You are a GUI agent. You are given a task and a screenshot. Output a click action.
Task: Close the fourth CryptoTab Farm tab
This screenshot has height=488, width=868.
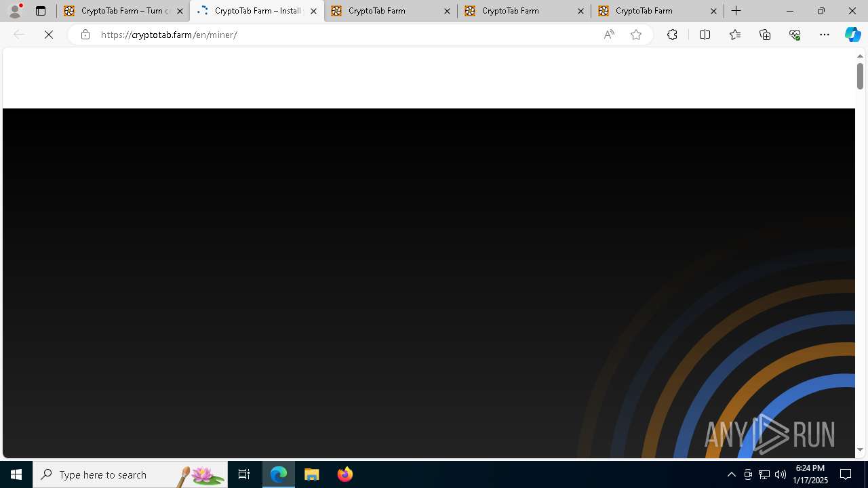coord(580,11)
